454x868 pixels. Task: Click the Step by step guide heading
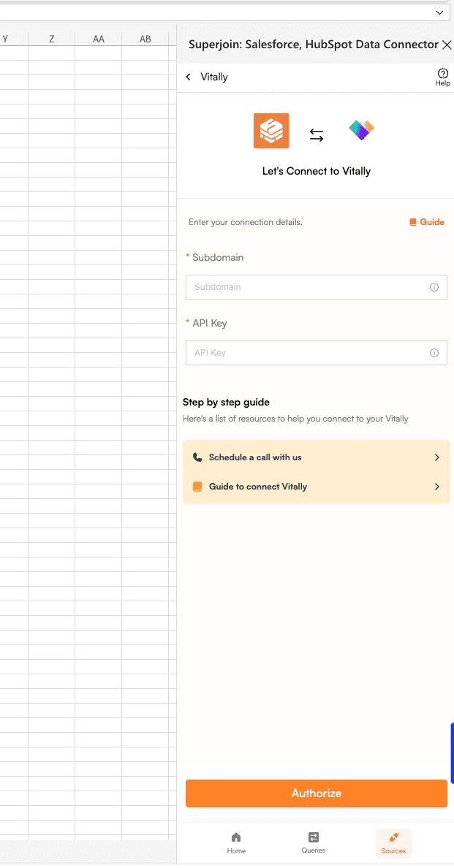point(226,402)
